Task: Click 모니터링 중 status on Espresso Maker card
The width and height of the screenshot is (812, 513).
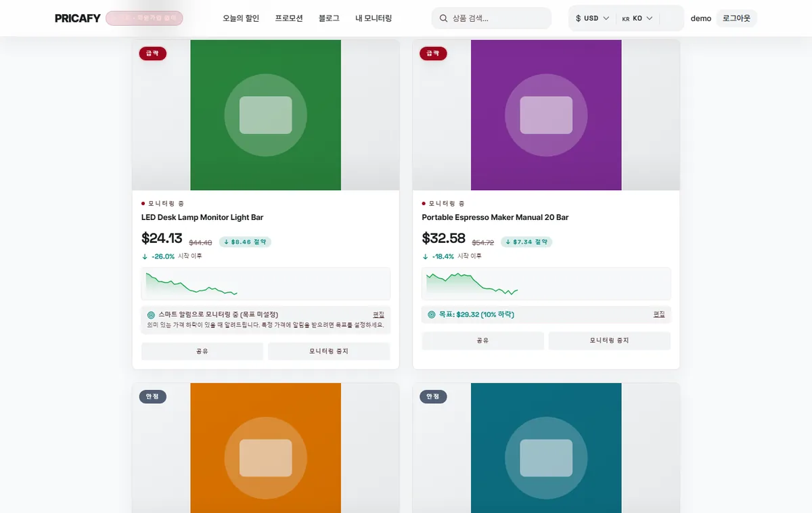Action: tap(443, 203)
